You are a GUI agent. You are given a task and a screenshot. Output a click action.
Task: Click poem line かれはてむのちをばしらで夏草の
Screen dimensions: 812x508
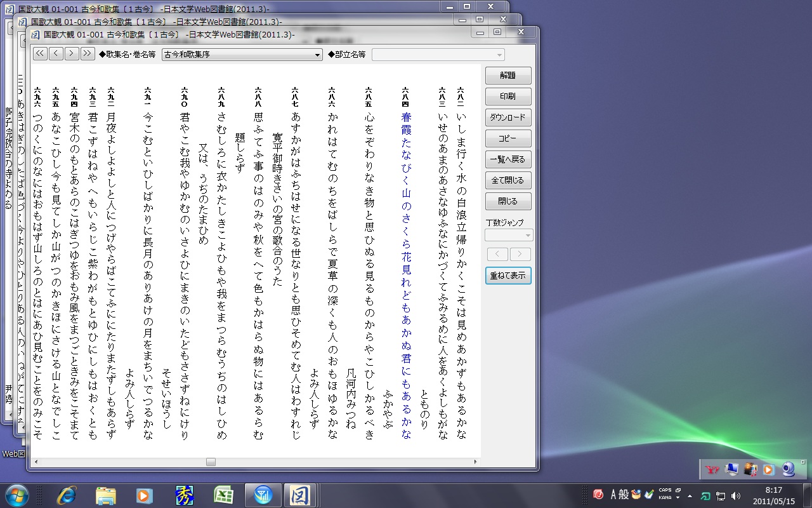[332, 276]
